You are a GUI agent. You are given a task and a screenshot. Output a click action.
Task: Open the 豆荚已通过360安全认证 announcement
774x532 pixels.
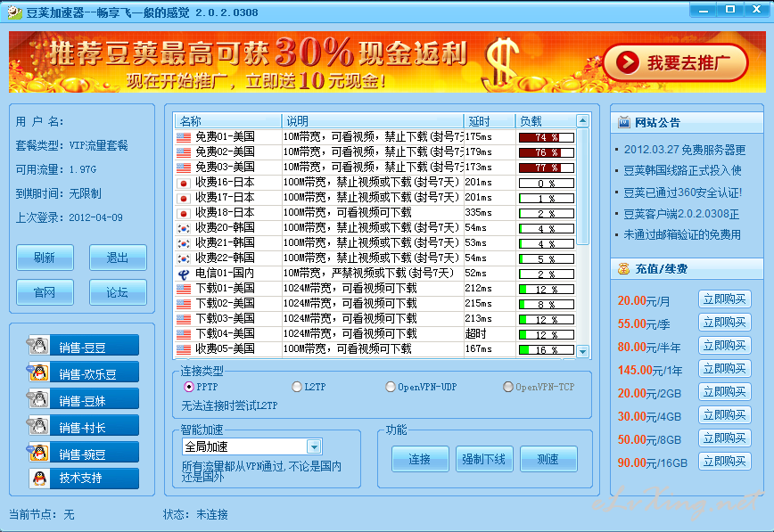683,192
